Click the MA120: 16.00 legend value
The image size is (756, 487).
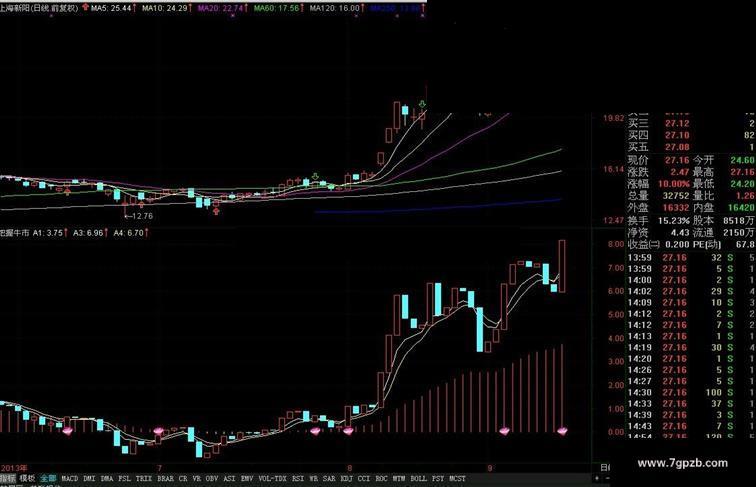pos(335,8)
